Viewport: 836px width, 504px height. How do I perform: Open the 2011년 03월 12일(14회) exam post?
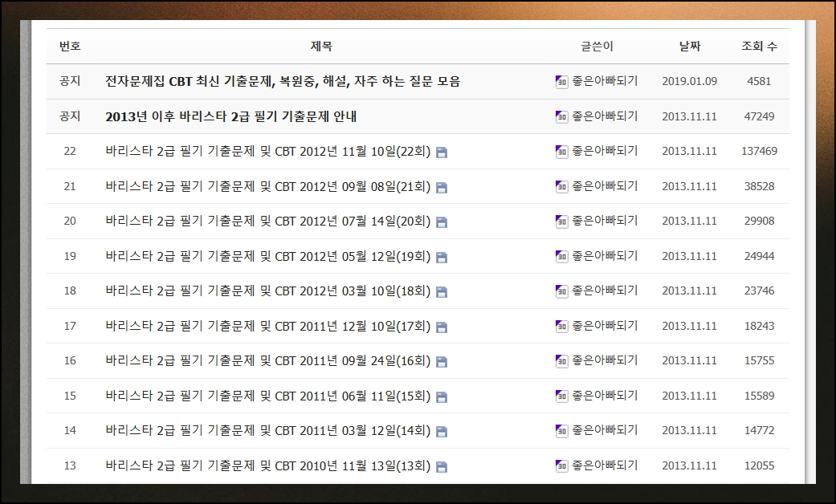click(x=267, y=430)
